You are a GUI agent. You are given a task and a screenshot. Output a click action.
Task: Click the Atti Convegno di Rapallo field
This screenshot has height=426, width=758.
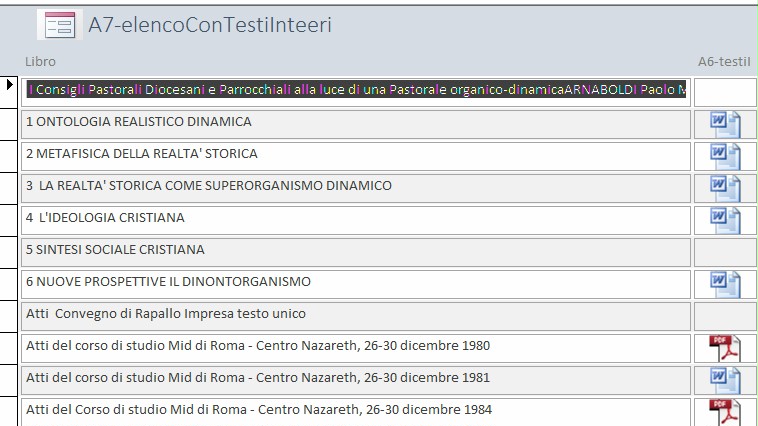click(356, 316)
